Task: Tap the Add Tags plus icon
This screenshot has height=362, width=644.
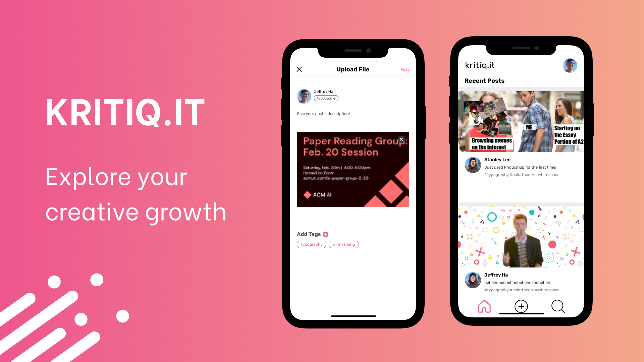Action: pyautogui.click(x=326, y=234)
